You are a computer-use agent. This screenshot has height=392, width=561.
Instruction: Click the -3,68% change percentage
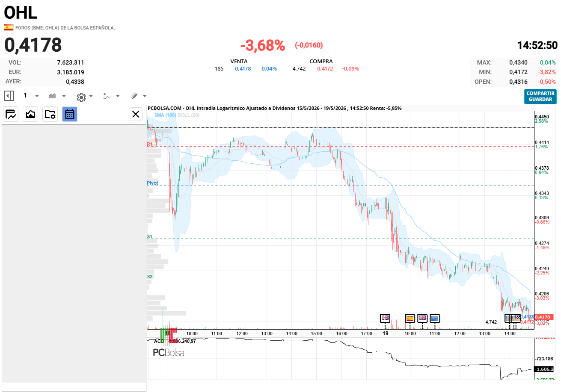(x=263, y=45)
